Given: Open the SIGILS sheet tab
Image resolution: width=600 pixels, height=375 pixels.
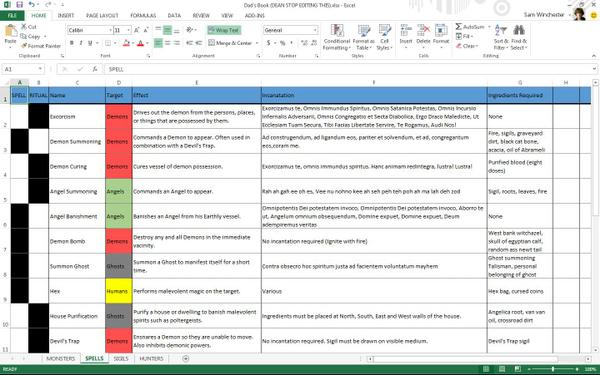Looking at the screenshot, I should click(121, 359).
